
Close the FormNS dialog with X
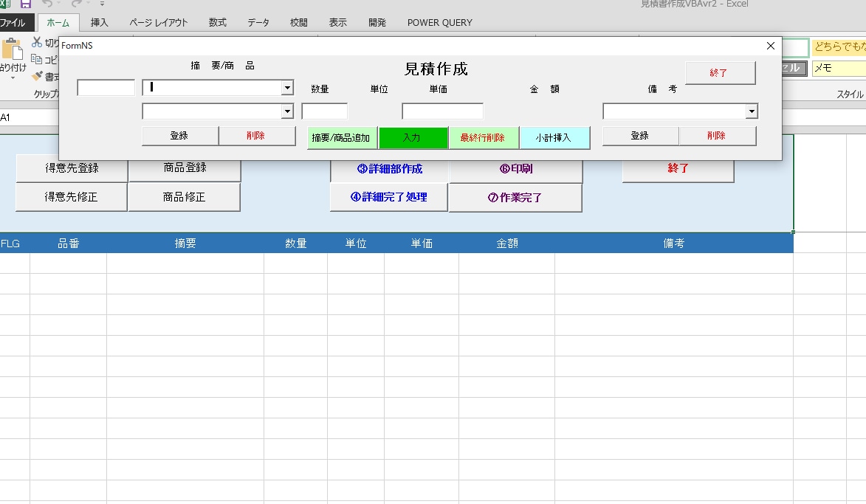[771, 46]
